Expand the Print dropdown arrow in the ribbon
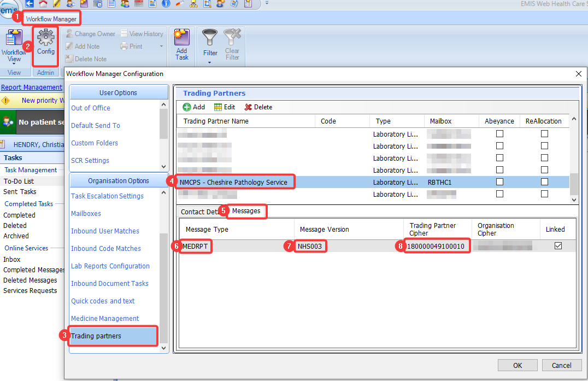 tap(162, 46)
